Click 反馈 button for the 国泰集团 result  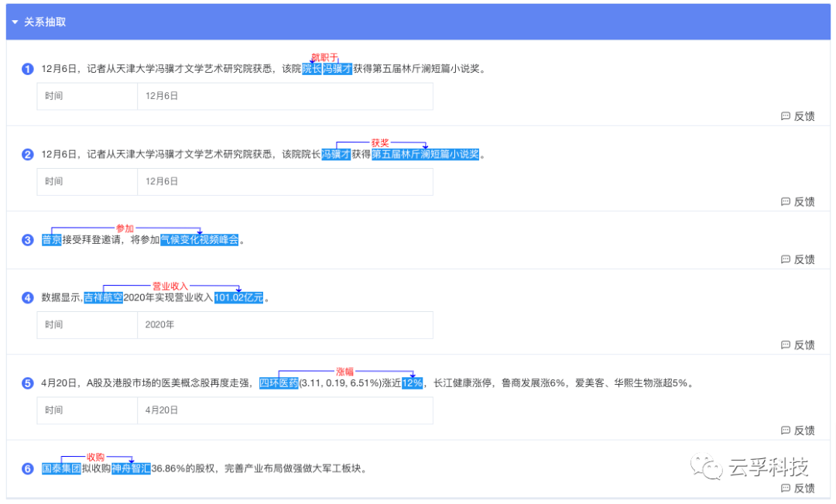click(x=797, y=488)
